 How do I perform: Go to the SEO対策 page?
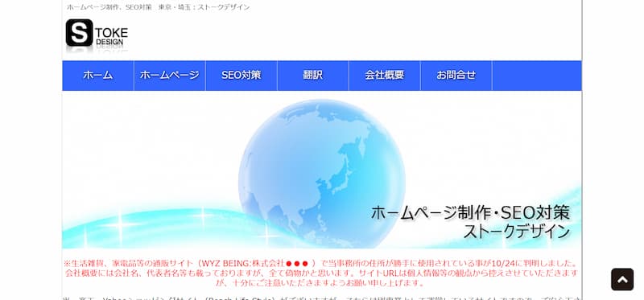[x=241, y=76]
